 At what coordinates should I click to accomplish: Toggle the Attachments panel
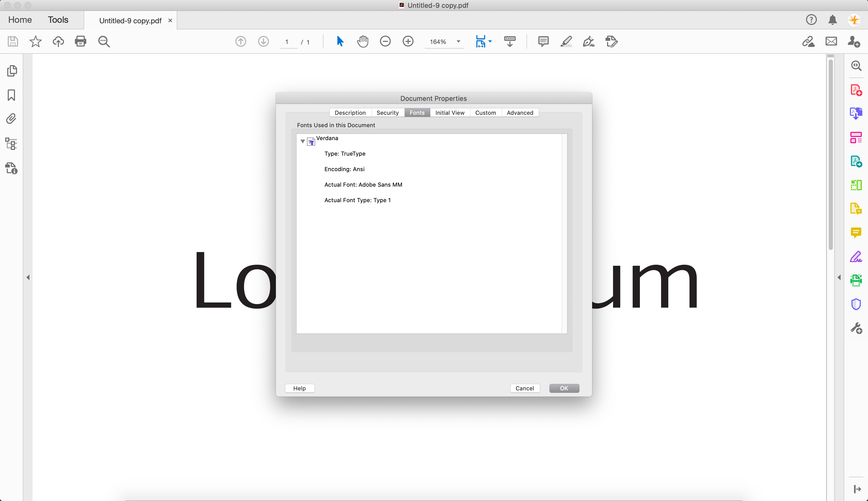tap(11, 118)
